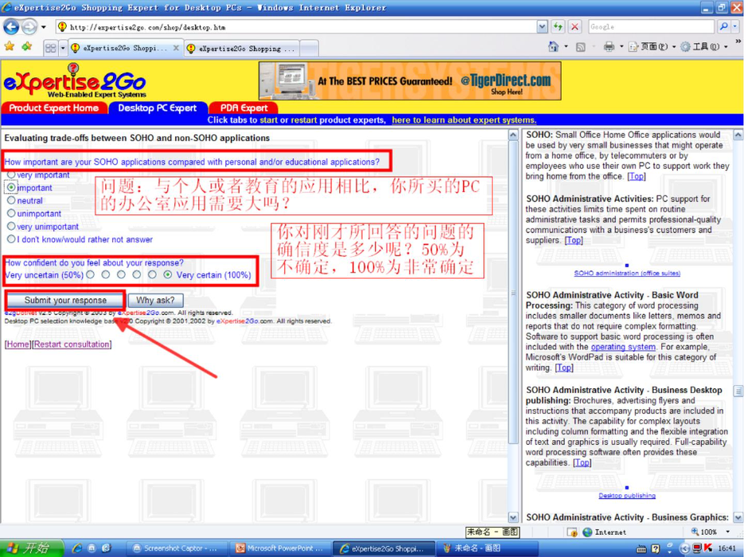Click the Refresh page icon

tap(558, 26)
